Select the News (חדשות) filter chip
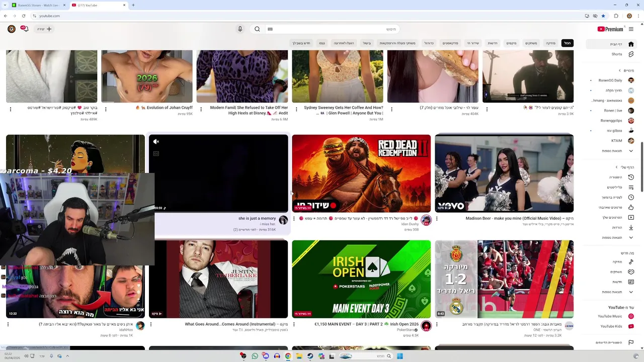The image size is (644, 362). (493, 43)
